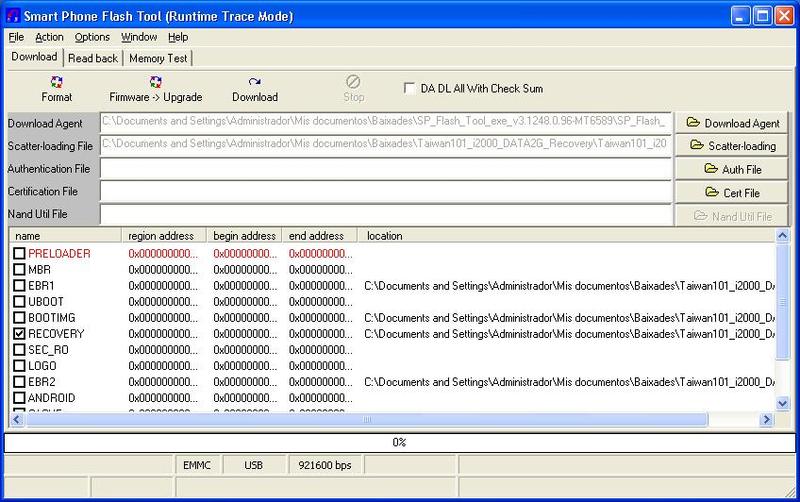Minimize the Flash Tool window
800x502 pixels.
pos(740,16)
